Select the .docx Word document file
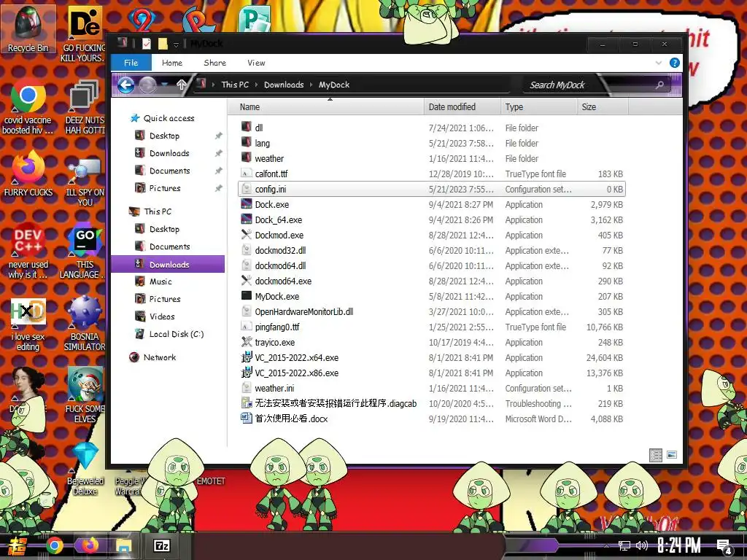747x560 pixels. click(291, 419)
